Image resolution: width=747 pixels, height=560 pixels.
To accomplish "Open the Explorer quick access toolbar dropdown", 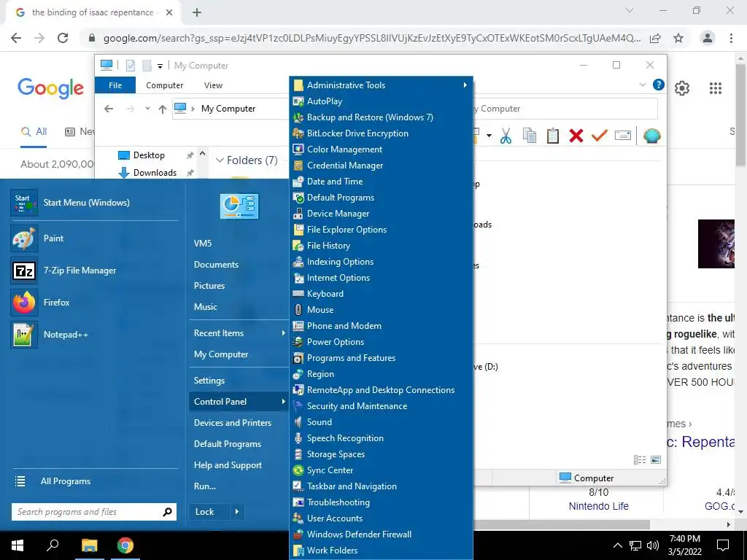I will pyautogui.click(x=160, y=66).
